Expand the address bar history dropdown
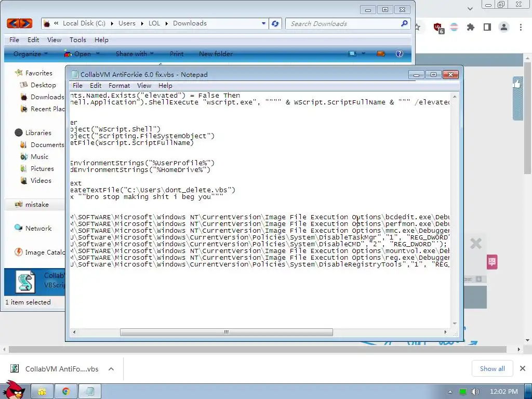 pyautogui.click(x=263, y=23)
